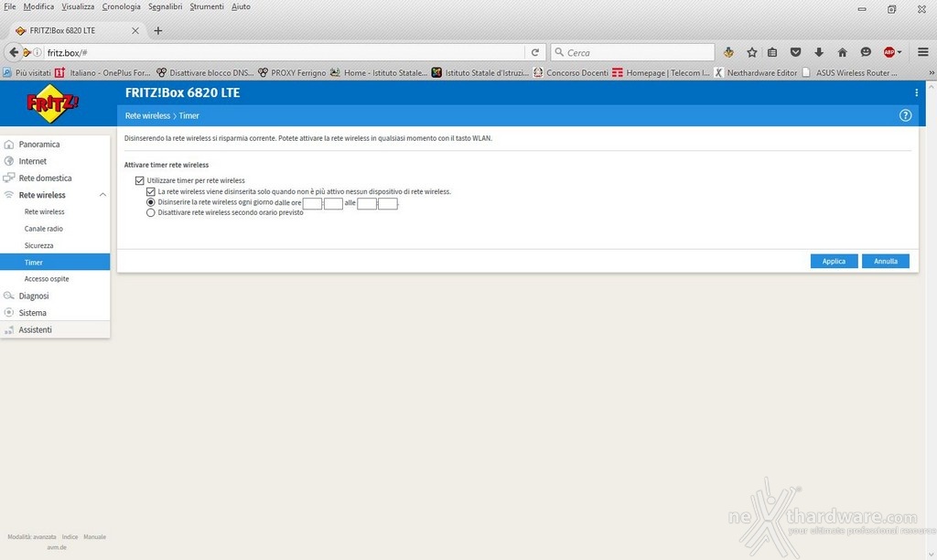937x560 pixels.
Task: Click the FRITZ! logo
Action: (x=52, y=103)
